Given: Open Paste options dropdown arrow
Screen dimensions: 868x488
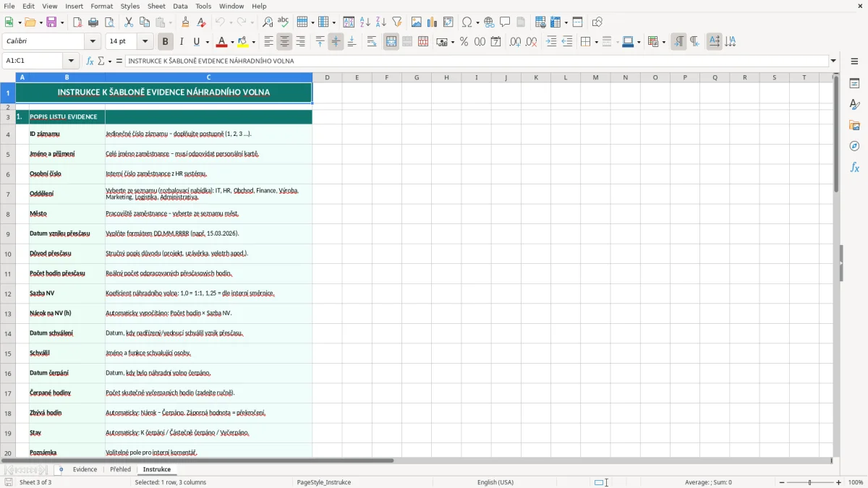Looking at the screenshot, I should click(171, 22).
